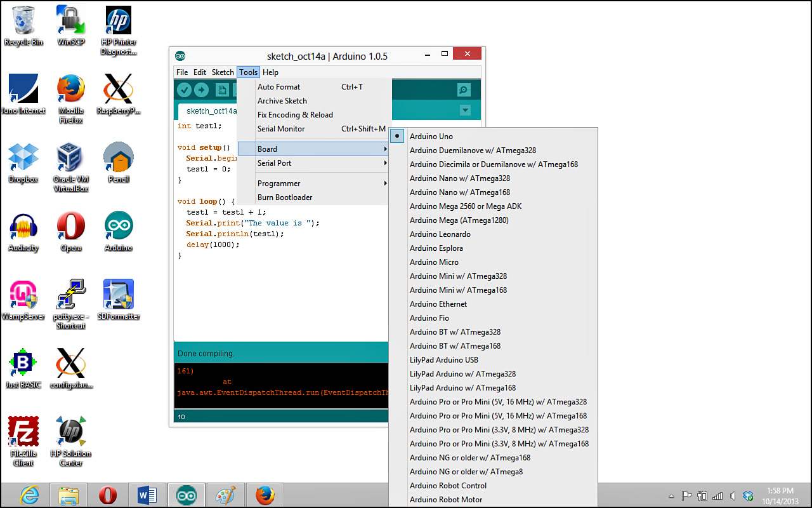The height and width of the screenshot is (508, 812).
Task: Select the RaspberryPi X desktop shortcut
Action: (118, 93)
